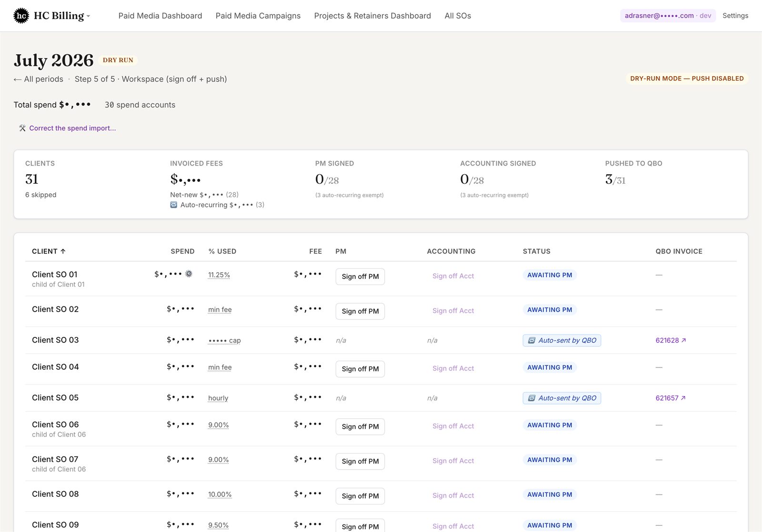Click the 10.00% value for Client SO 08
The height and width of the screenshot is (532, 762).
[x=220, y=494]
